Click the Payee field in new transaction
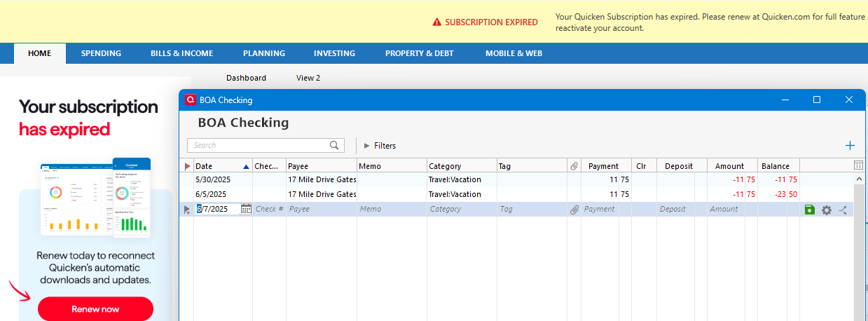The image size is (868, 321). [321, 209]
